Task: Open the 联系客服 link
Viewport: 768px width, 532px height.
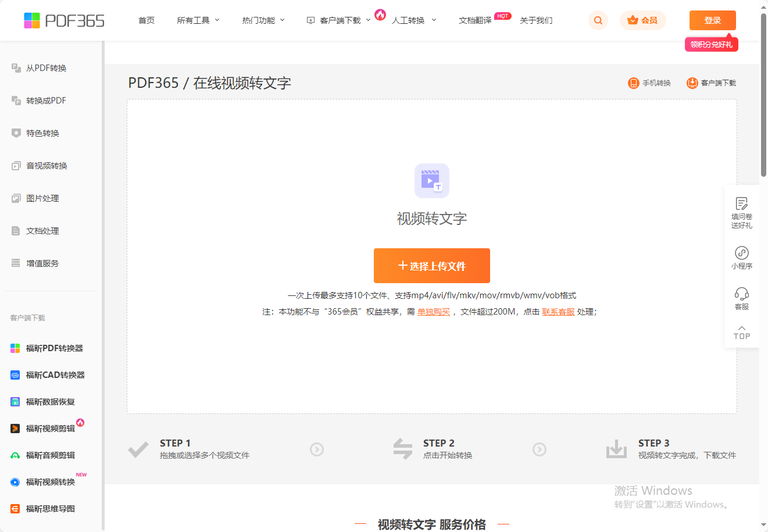Action: pos(558,312)
